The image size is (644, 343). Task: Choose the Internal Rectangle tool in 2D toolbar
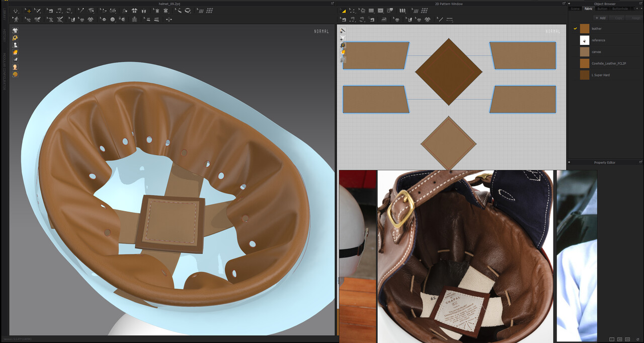[x=380, y=11]
